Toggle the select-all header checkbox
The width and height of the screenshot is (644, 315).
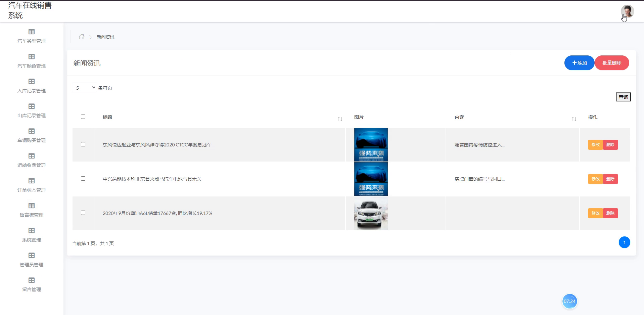point(83,117)
